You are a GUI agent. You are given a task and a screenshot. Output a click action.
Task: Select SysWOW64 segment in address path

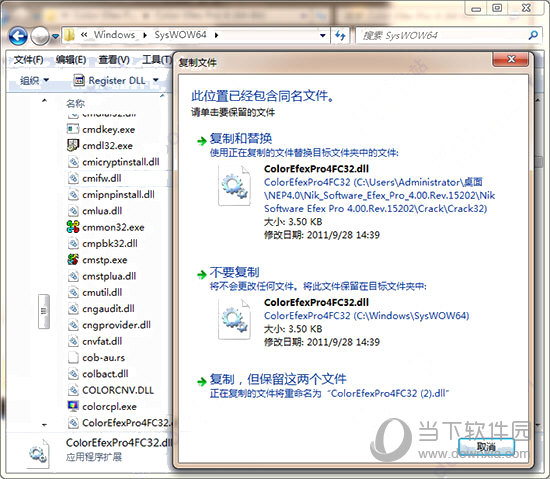180,35
